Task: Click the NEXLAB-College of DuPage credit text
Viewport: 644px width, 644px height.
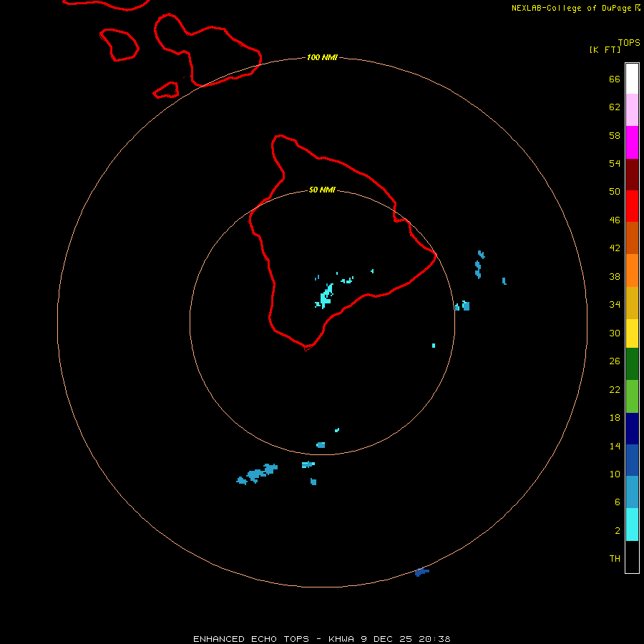Action: point(571,8)
